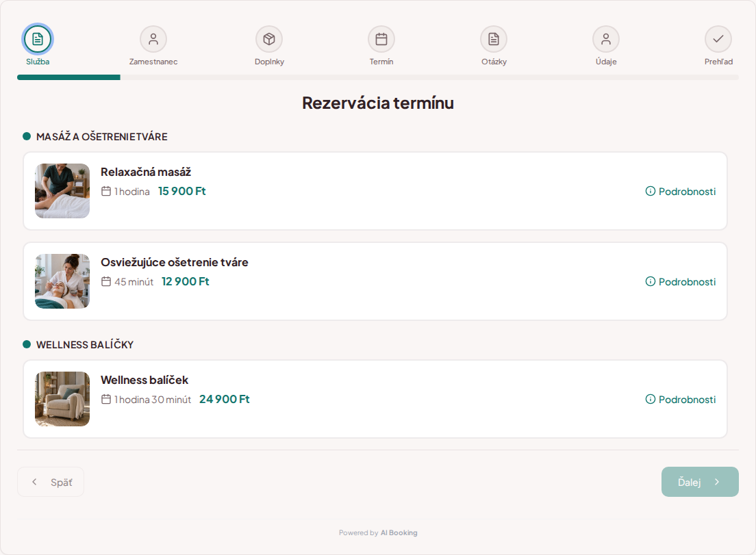Click the calendar icon beside 45 minút
756x555 pixels.
[x=106, y=281]
